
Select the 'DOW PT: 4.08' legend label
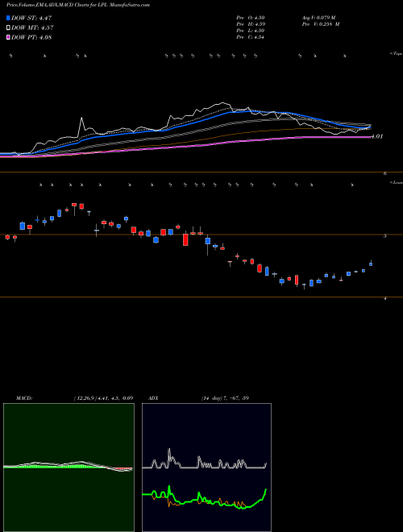31,38
